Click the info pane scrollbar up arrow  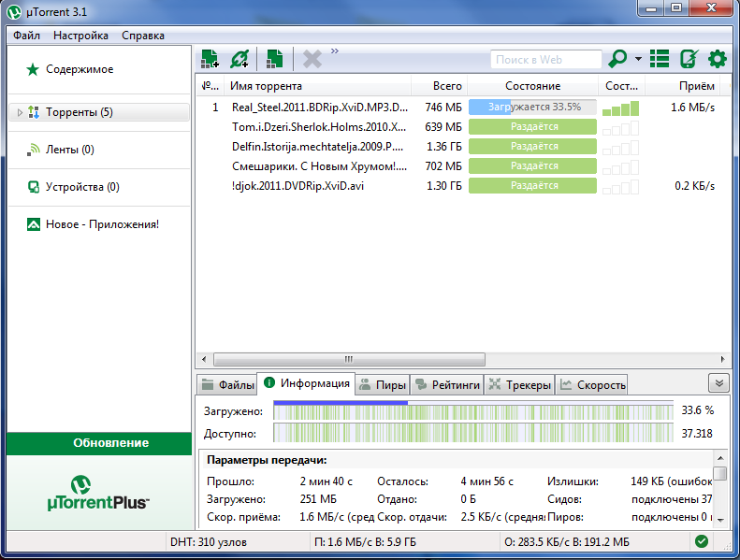click(x=720, y=458)
